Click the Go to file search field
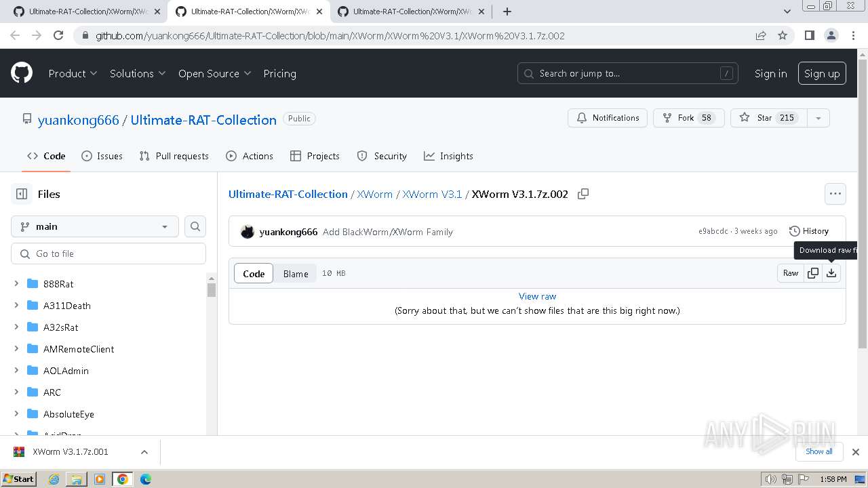The height and width of the screenshot is (488, 868). pos(108,253)
